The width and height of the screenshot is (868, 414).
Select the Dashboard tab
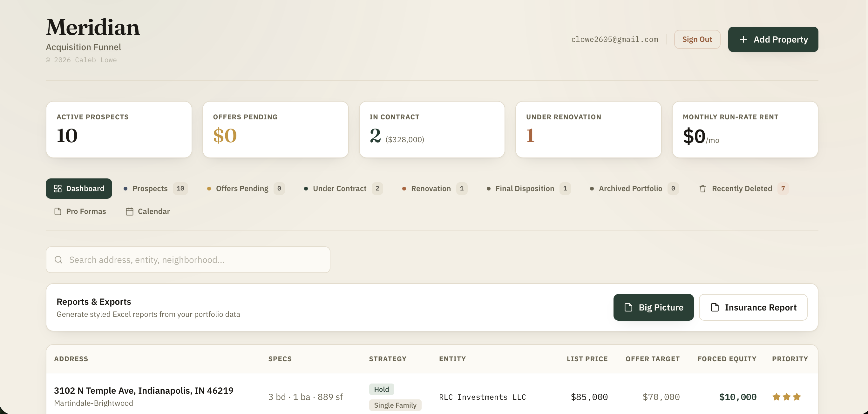[79, 189]
